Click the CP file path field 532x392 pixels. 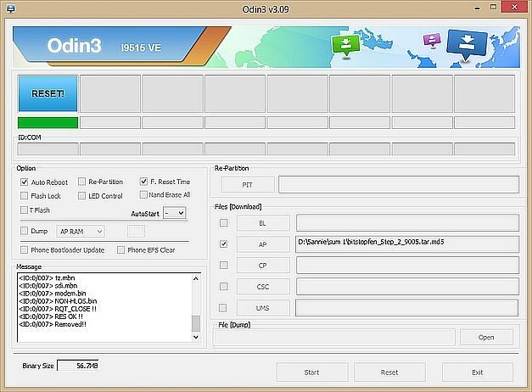(x=407, y=265)
